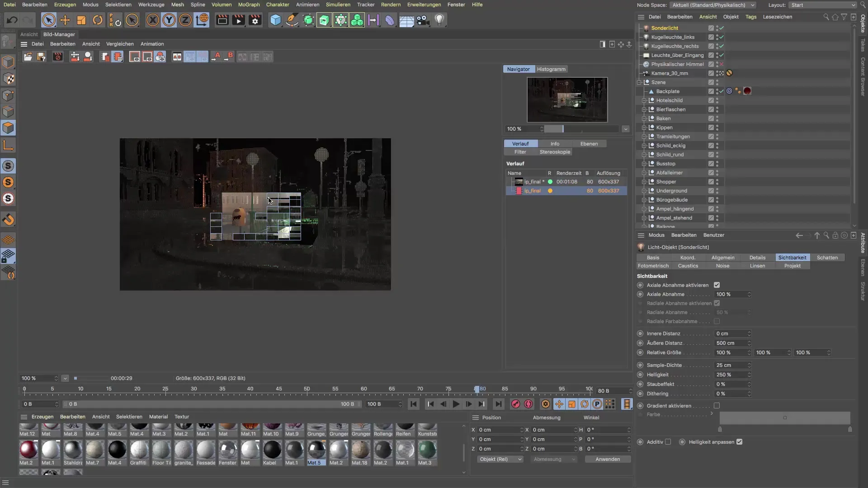The height and width of the screenshot is (488, 868).
Task: Open the MoGraph menu
Action: tap(249, 5)
